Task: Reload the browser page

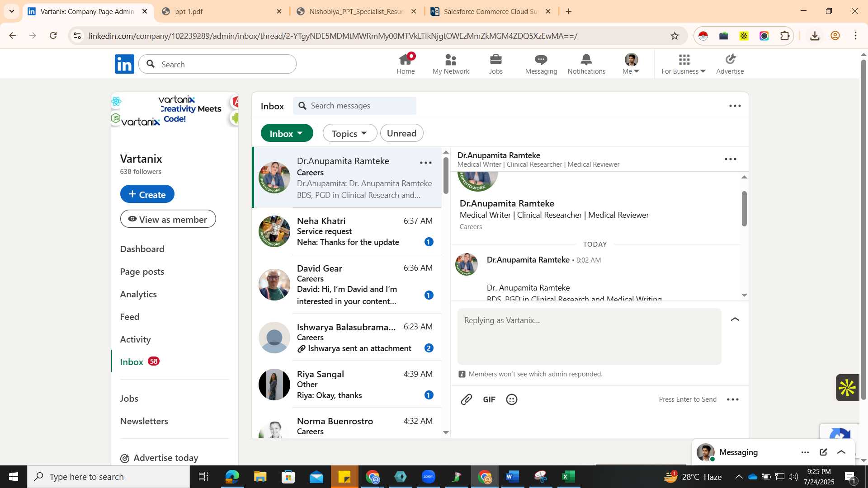Action: (x=53, y=36)
